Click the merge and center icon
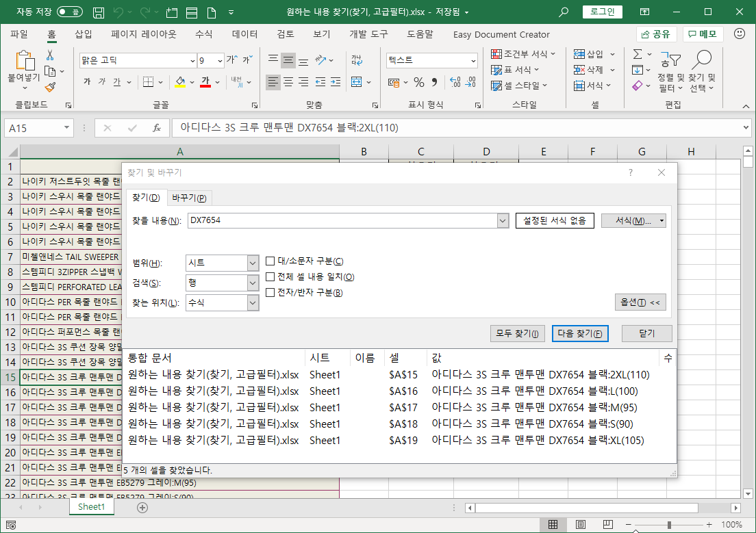This screenshot has height=533, width=756. coord(356,82)
